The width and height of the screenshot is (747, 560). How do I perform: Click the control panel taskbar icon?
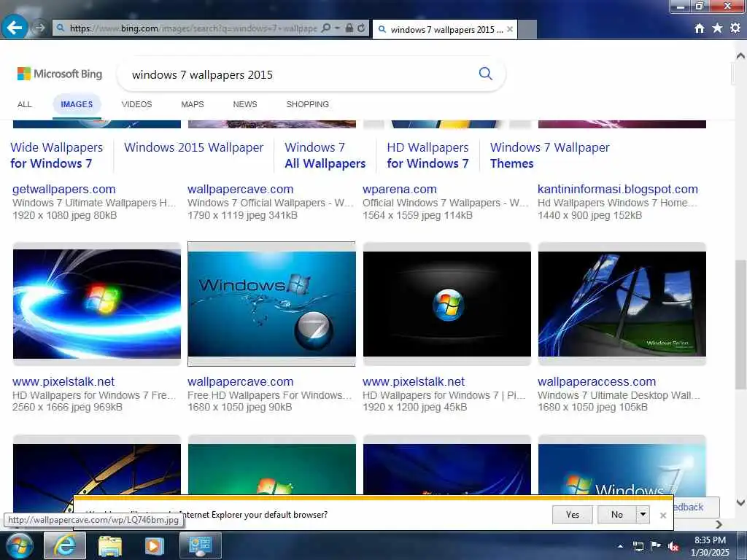click(x=200, y=545)
